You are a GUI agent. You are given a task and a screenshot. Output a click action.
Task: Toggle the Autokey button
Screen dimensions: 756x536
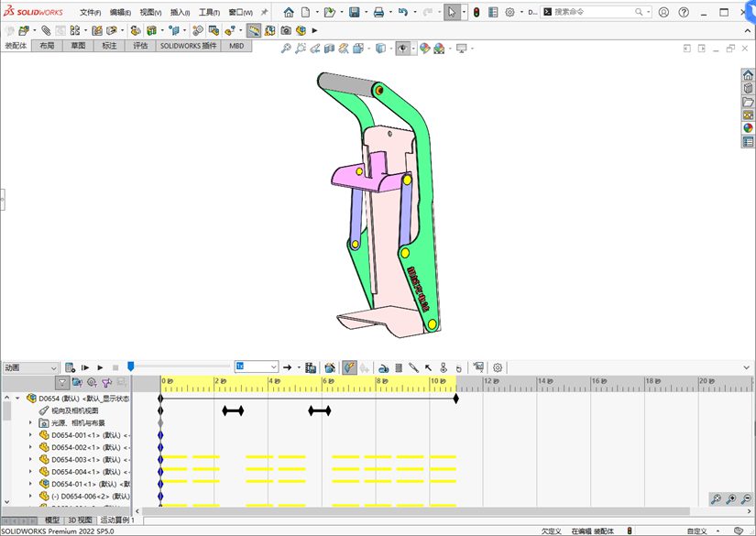pos(349,367)
